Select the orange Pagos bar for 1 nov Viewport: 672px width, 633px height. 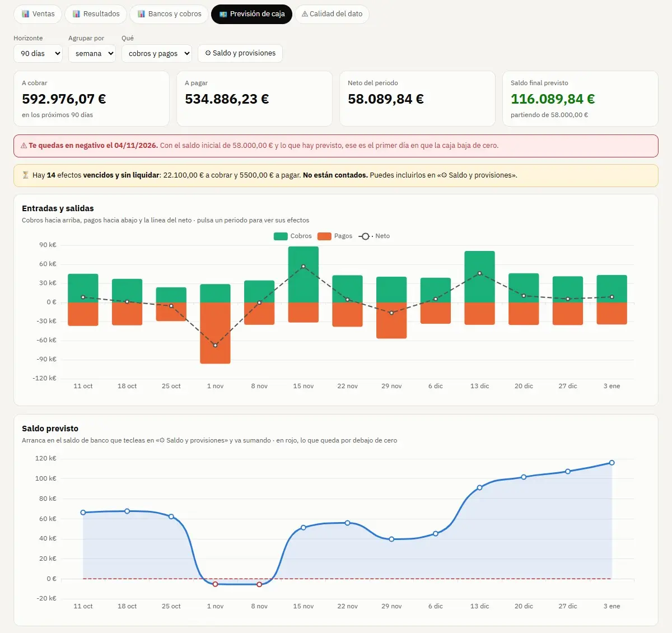[215, 333]
